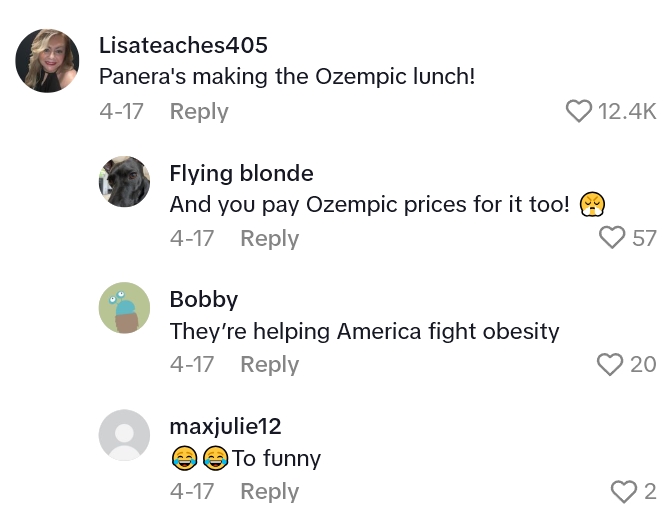The height and width of the screenshot is (526, 663).
Task: Click the 12.4K like count
Action: (626, 112)
